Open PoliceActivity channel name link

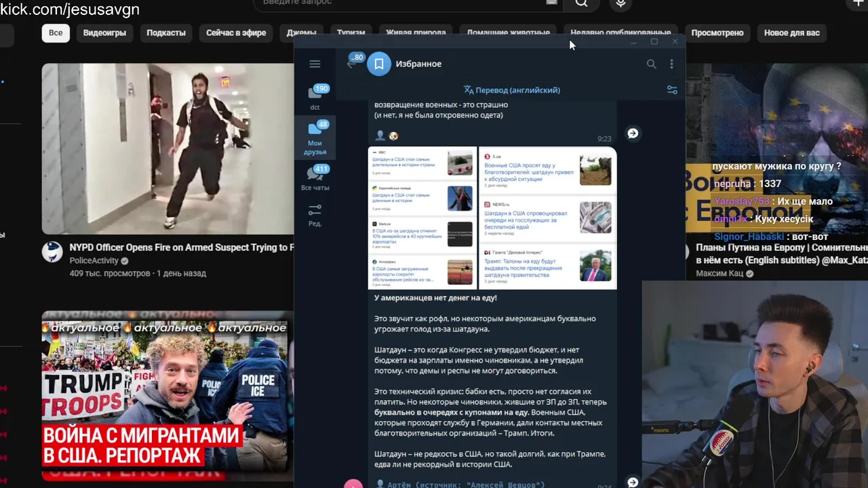tap(94, 261)
